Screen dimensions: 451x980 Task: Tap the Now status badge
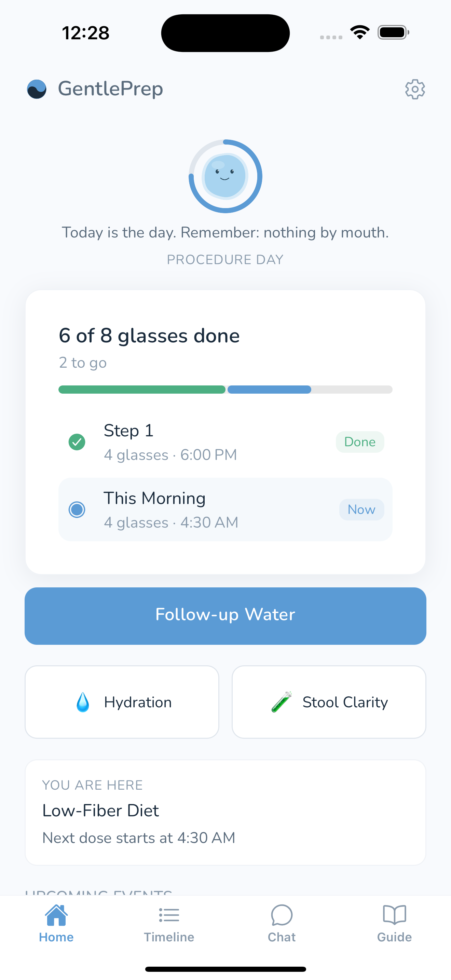[x=361, y=510]
